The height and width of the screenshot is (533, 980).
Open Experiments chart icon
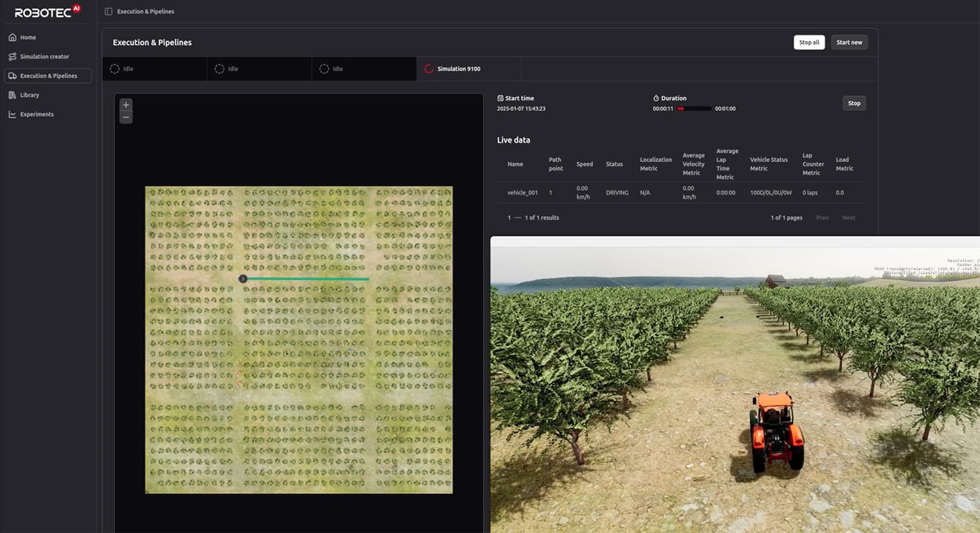12,114
